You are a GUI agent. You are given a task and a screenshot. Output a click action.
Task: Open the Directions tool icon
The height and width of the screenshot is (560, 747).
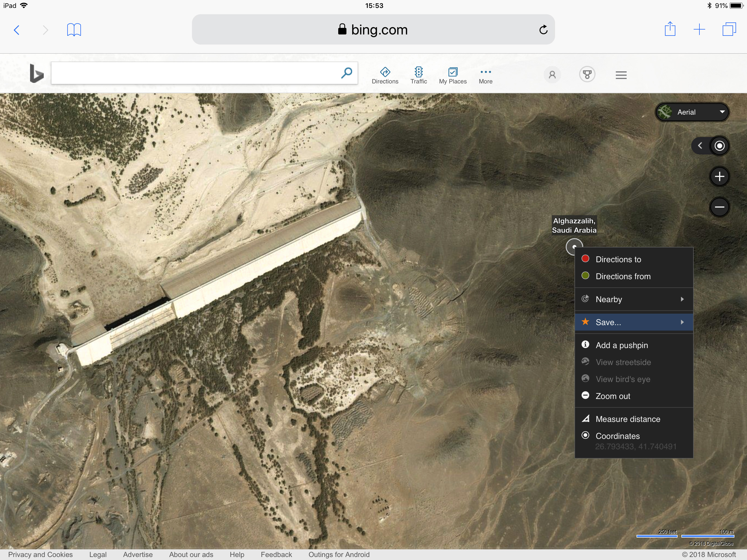tap(385, 72)
